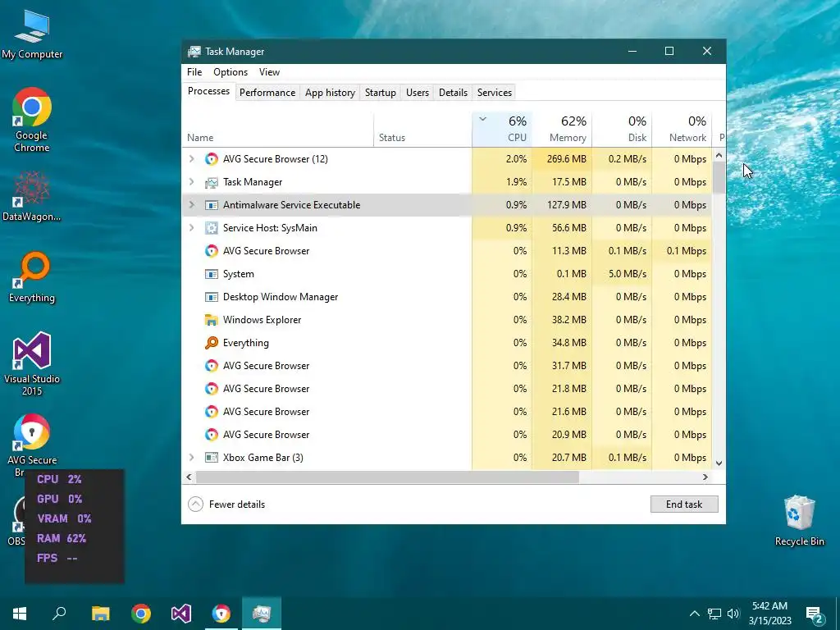Expand the Xbox Game Bar (3) group
This screenshot has height=630, width=840.
192,458
